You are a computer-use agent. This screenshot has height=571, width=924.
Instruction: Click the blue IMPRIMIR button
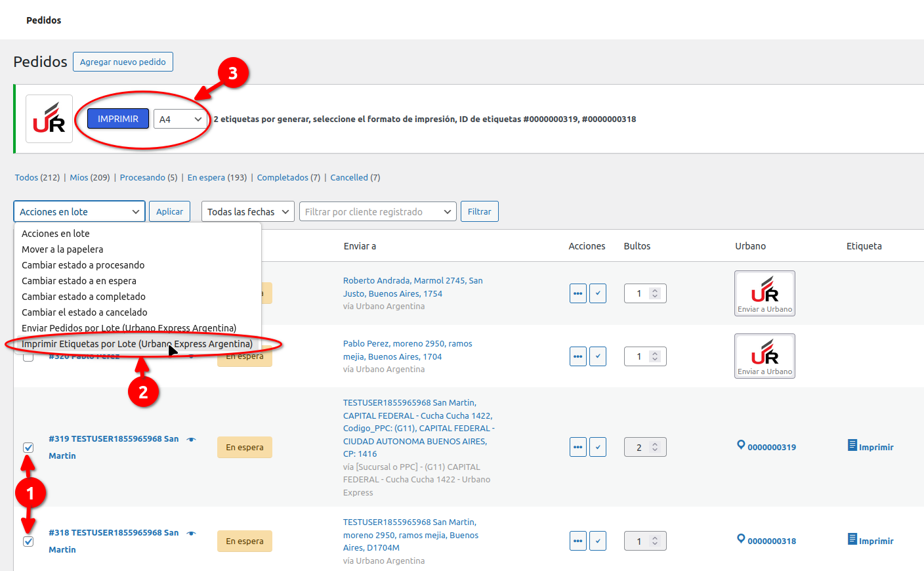(x=118, y=119)
